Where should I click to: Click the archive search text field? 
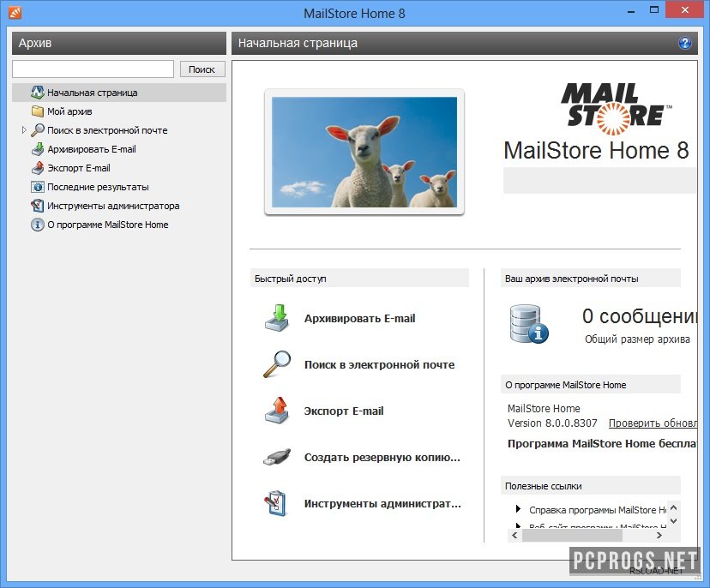(x=93, y=69)
